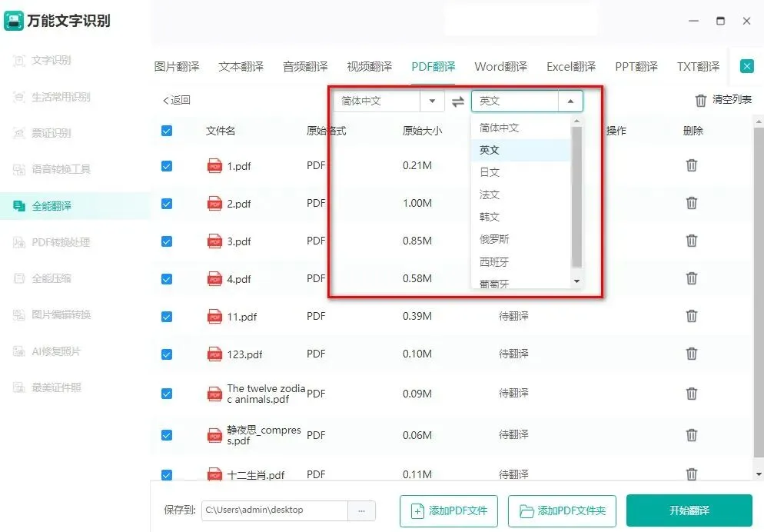Delete the 2.pdf row with trash icon
The height and width of the screenshot is (532, 764).
click(692, 203)
